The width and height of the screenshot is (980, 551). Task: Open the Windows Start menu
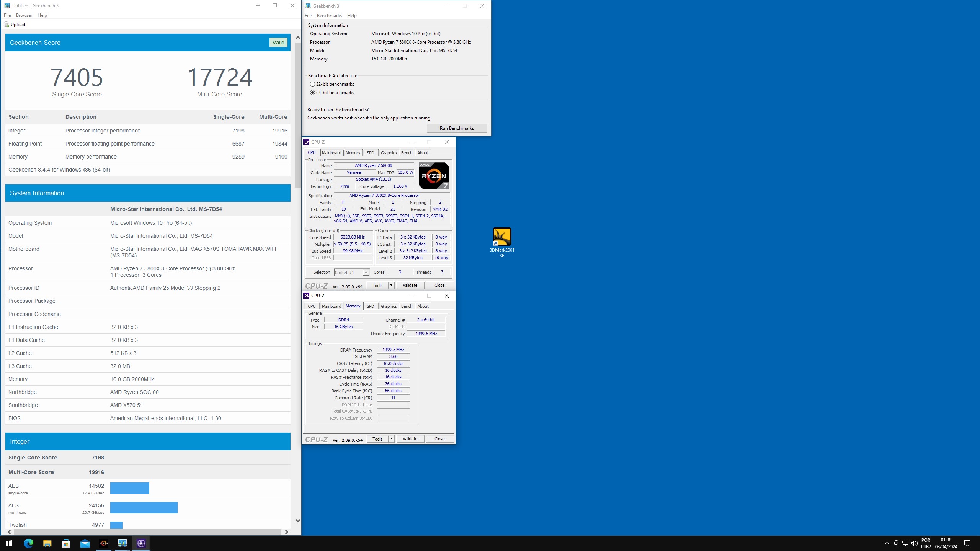[9, 543]
